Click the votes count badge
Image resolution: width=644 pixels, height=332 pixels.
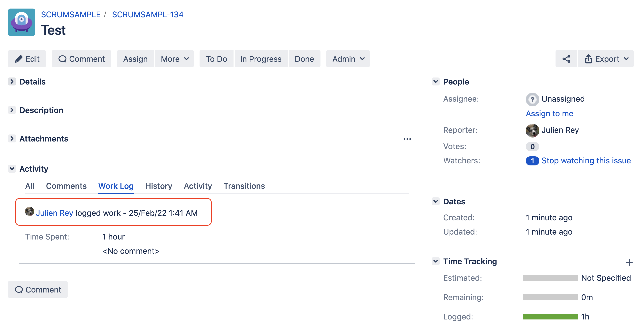532,147
